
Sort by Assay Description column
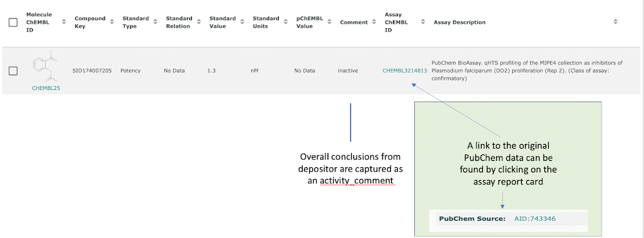click(615, 22)
